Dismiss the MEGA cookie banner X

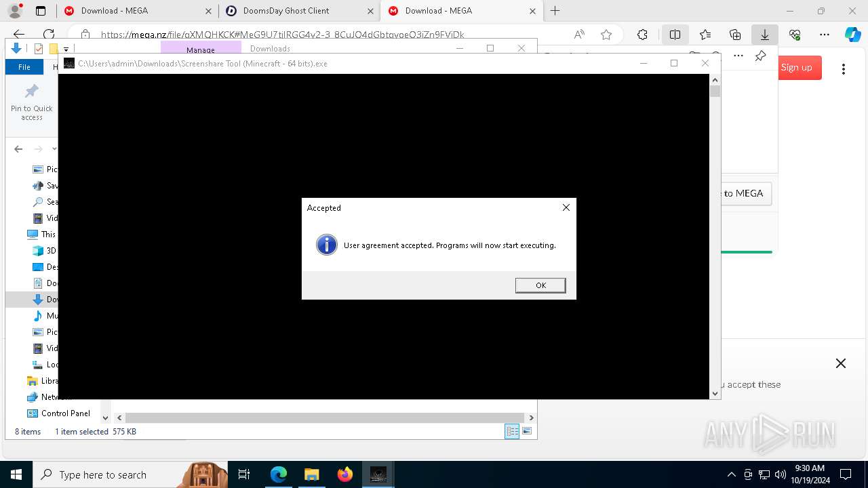pos(841,363)
